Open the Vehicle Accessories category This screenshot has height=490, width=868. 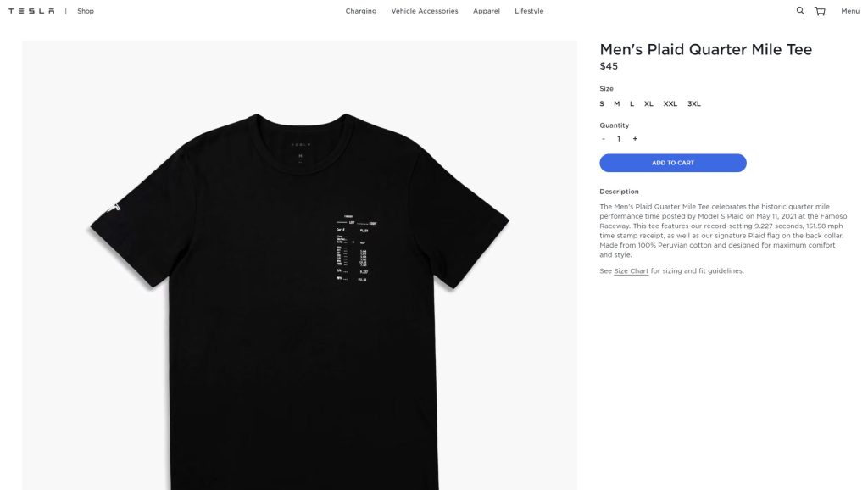(424, 10)
